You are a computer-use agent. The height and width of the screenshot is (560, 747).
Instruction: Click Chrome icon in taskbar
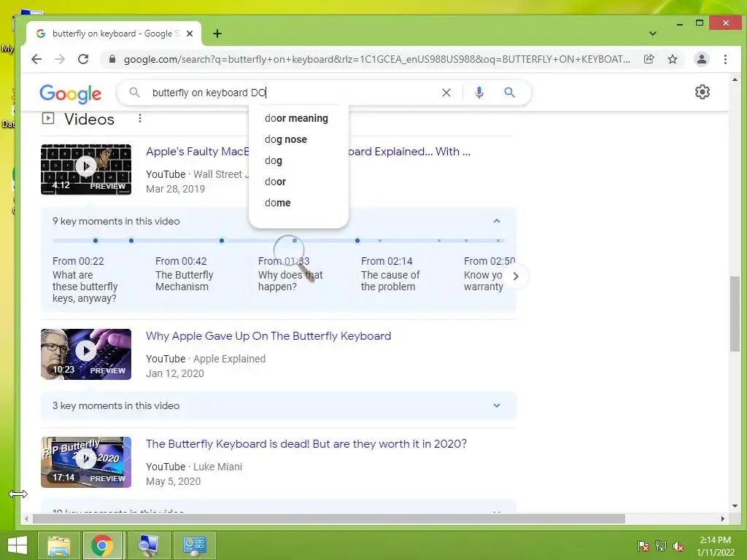coord(102,545)
